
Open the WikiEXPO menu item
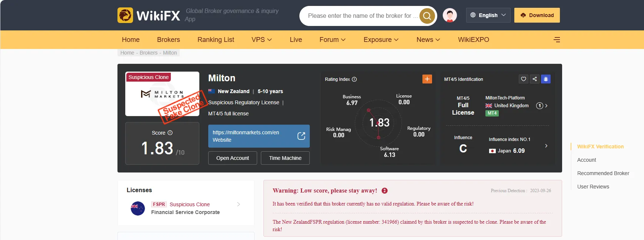tap(474, 40)
